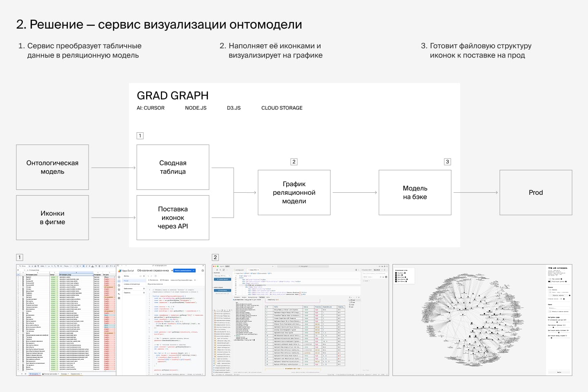Click the Apps Script logo icon
The height and width of the screenshot is (392, 588).
(120, 271)
